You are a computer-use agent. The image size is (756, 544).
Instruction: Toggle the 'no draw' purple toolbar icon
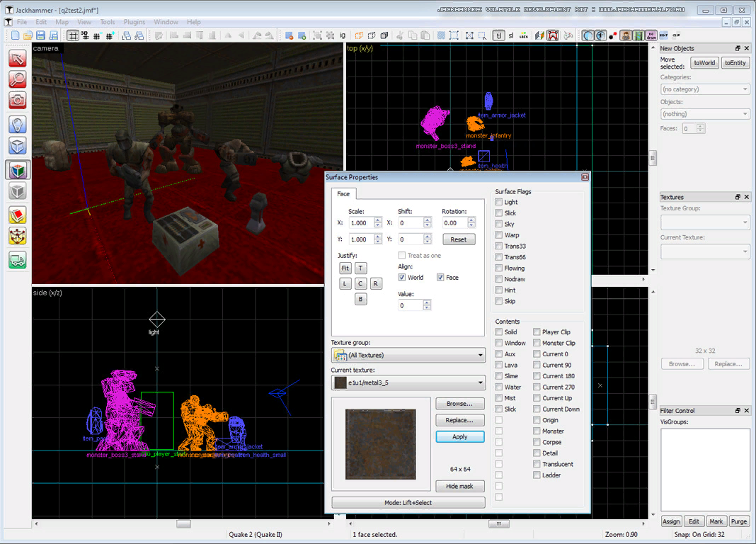pos(651,35)
